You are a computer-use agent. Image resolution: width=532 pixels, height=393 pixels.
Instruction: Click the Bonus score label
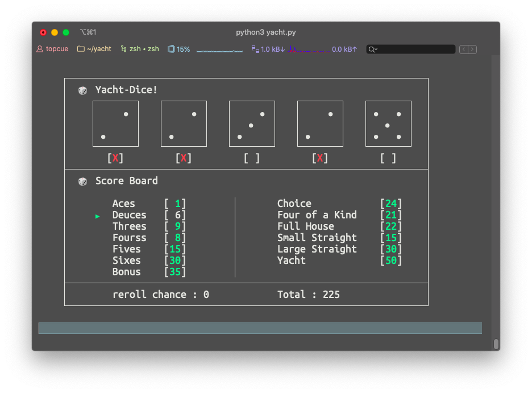coord(127,272)
